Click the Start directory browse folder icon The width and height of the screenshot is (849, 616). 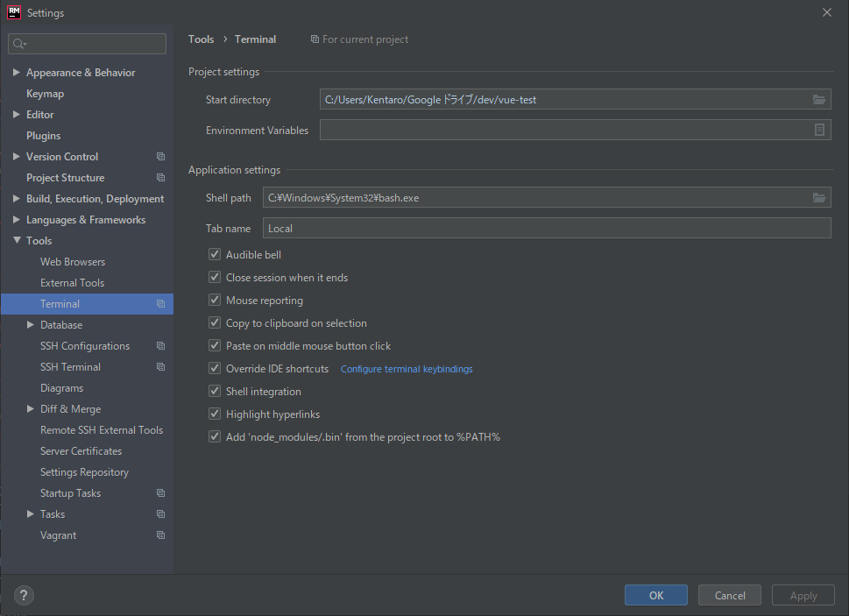click(x=818, y=100)
